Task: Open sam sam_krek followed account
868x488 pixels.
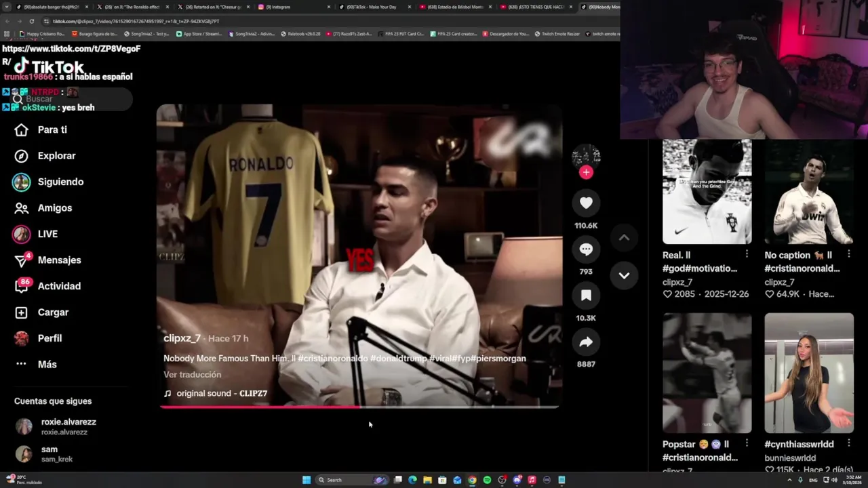Action: point(44,454)
